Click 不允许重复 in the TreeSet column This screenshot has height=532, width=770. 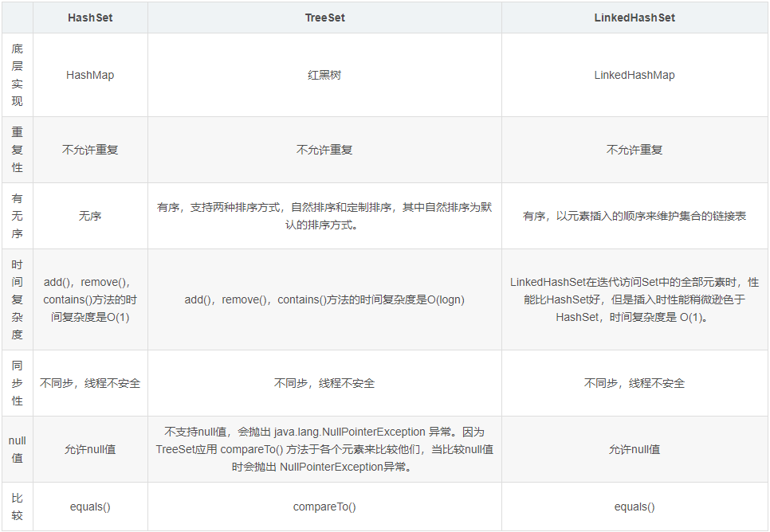point(324,150)
